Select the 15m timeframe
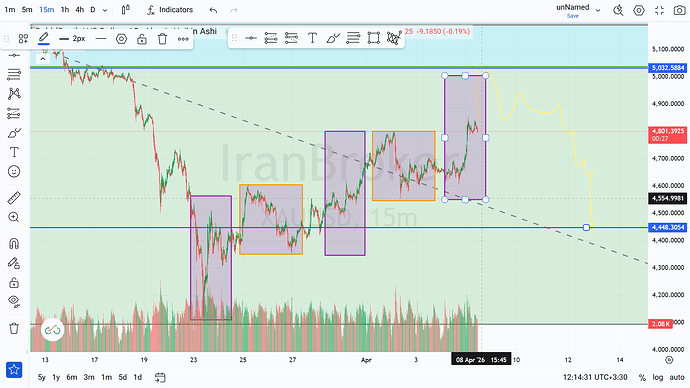690x388 pixels. coord(47,10)
